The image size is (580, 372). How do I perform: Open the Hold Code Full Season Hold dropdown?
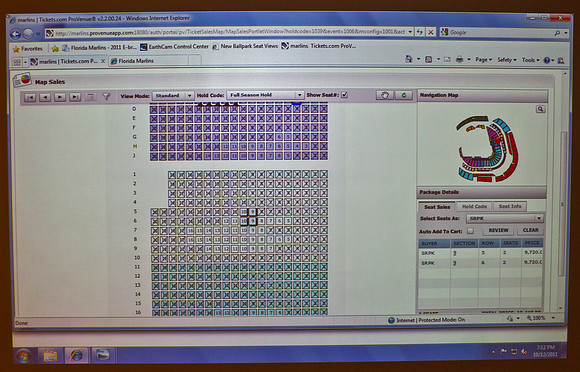click(265, 95)
